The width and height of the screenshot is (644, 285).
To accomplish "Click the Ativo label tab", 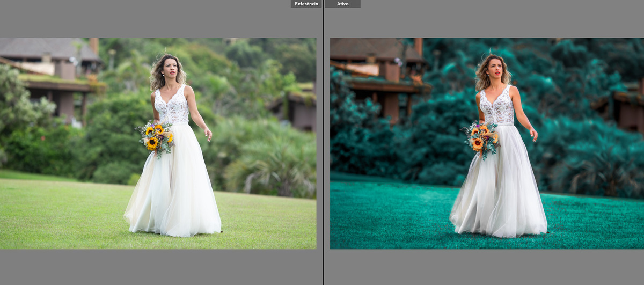I will [342, 4].
